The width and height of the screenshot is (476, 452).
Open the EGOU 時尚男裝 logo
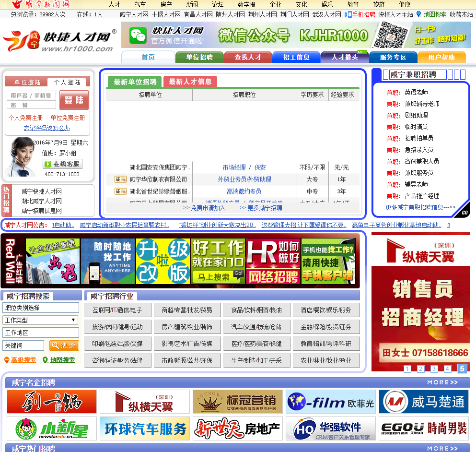[x=423, y=428]
